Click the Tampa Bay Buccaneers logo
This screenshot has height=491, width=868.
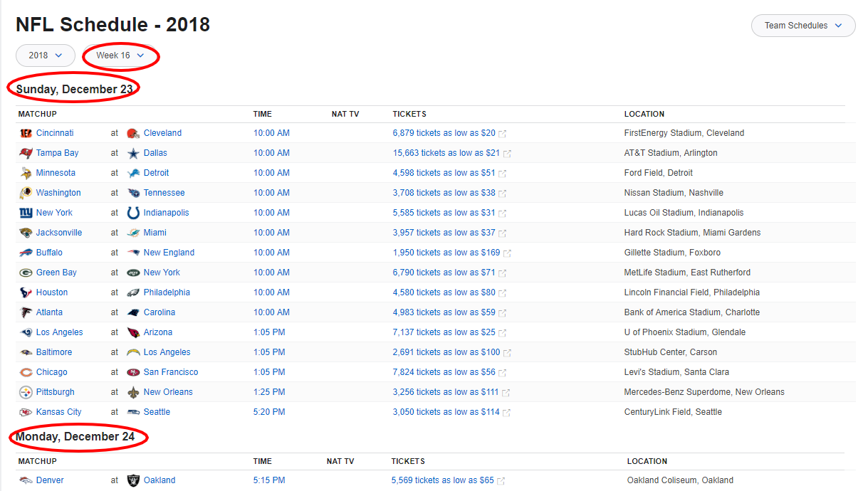26,153
